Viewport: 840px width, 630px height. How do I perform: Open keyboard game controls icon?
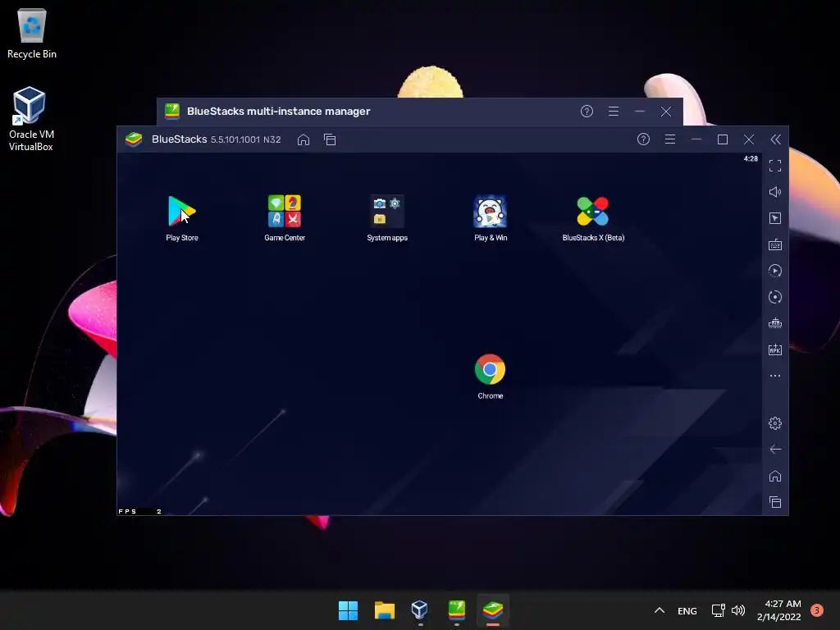pos(774,244)
